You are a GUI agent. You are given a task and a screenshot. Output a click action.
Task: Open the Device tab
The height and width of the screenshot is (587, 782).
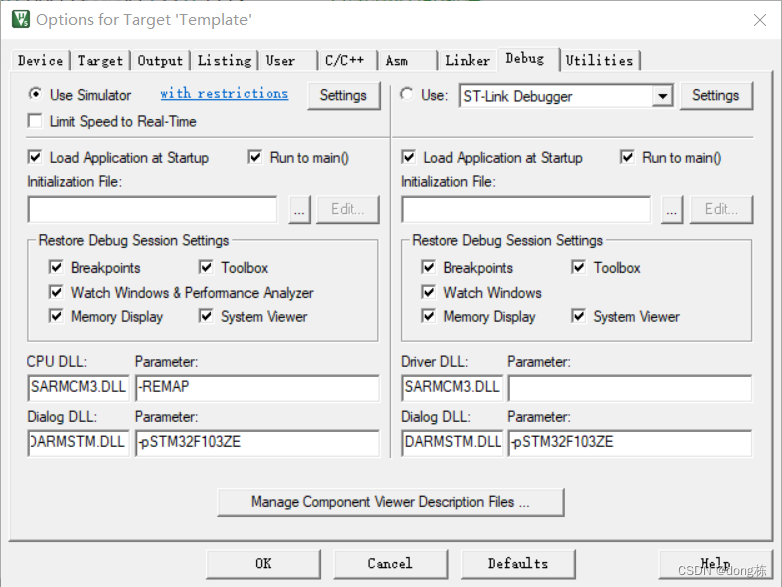[40, 61]
